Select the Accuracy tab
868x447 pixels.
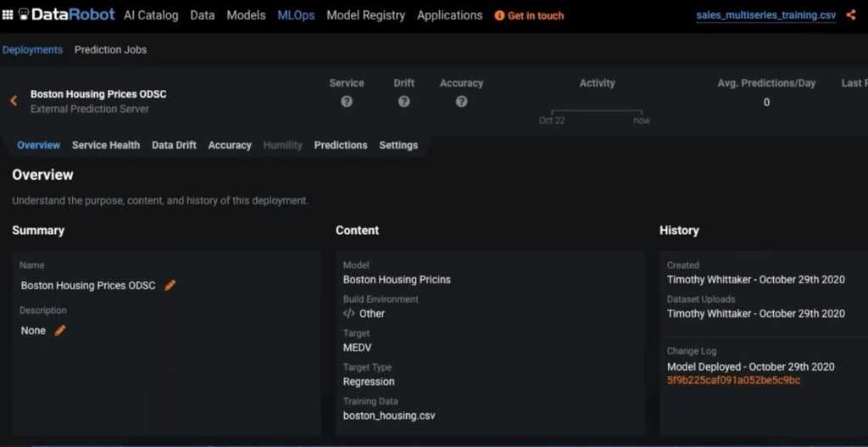[x=230, y=145]
